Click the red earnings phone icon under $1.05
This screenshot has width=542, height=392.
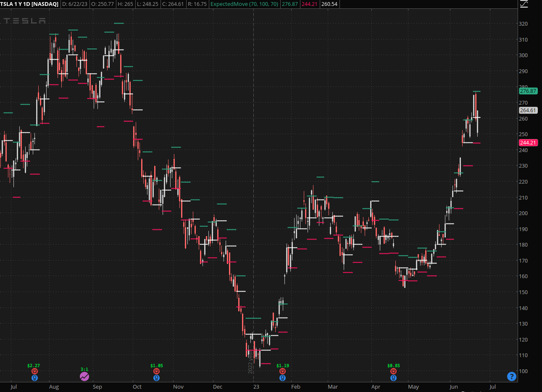pyautogui.click(x=156, y=371)
